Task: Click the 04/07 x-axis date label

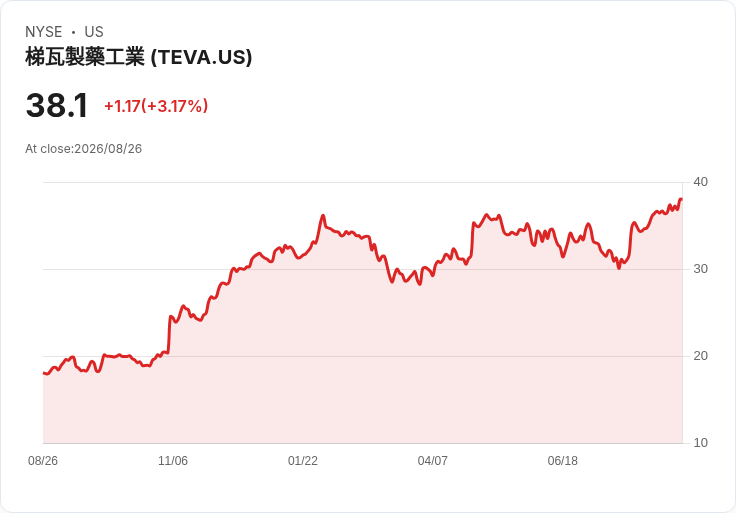Action: pyautogui.click(x=432, y=461)
